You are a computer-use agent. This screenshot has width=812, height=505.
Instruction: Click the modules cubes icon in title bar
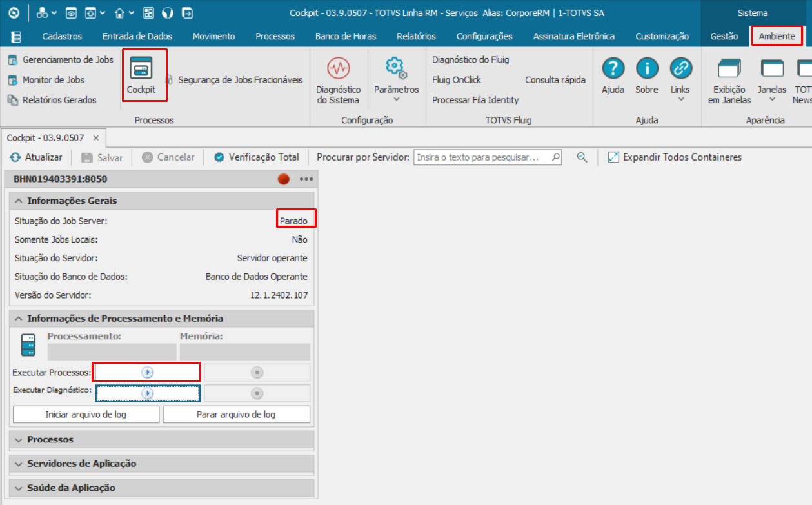click(x=42, y=13)
